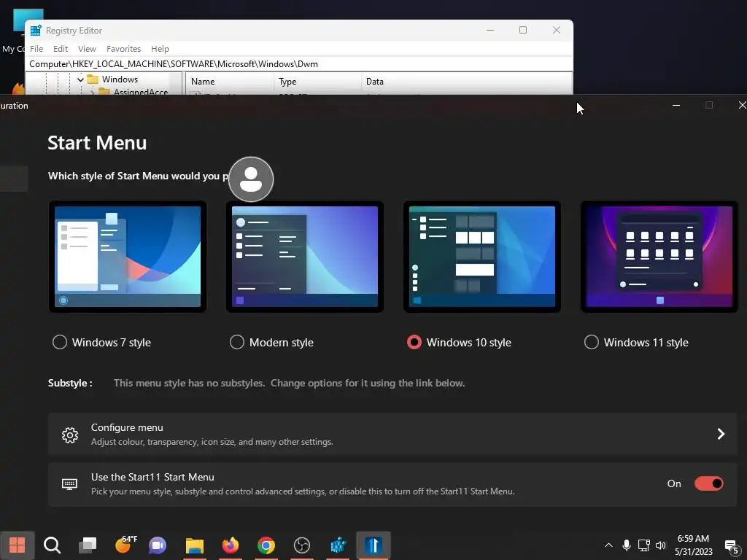747x560 pixels.
Task: Open volume speaker tray icon
Action: pos(661,545)
